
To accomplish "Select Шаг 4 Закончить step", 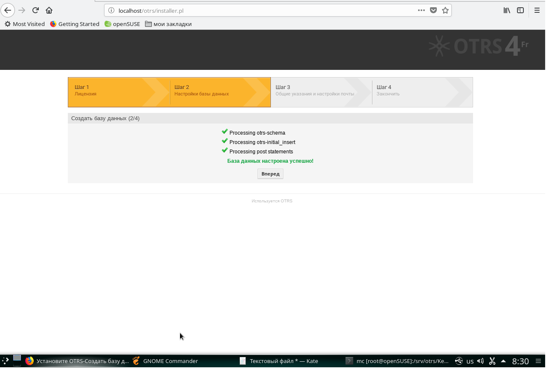I will (x=422, y=92).
